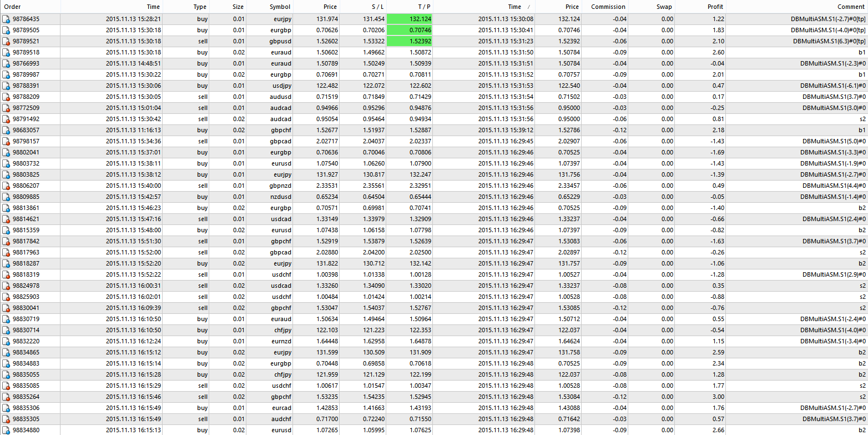Click profit value -1.69

[x=716, y=152]
